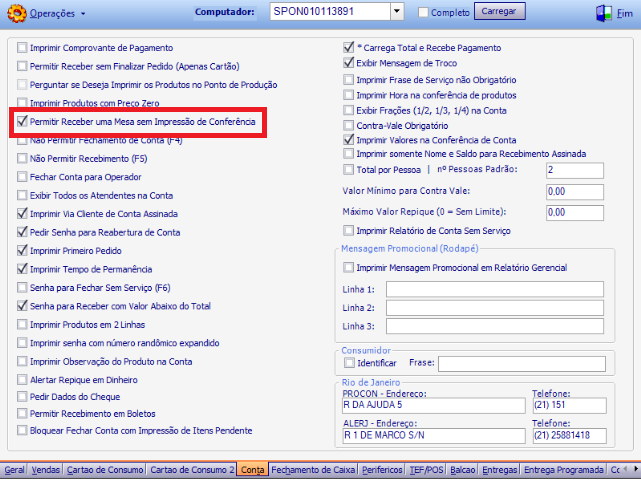The width and height of the screenshot is (641, 480).
Task: Enable Imprimir somente Nome e Saldo
Action: click(348, 154)
